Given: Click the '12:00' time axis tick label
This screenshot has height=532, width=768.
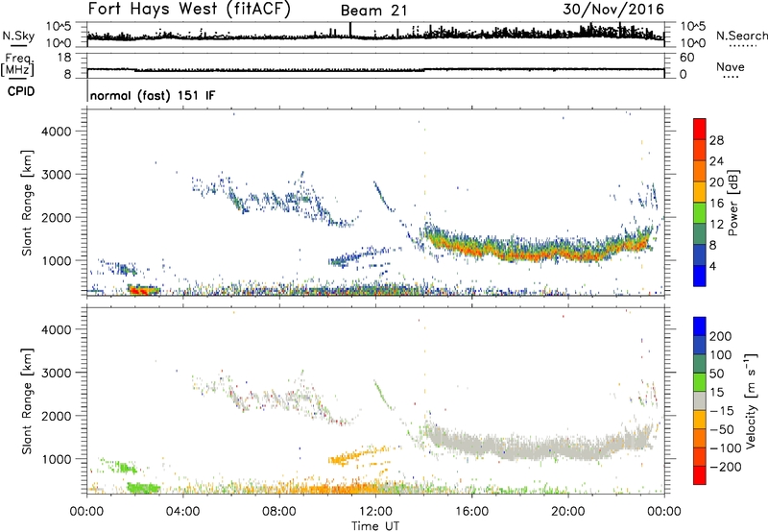Looking at the screenshot, I should [375, 512].
